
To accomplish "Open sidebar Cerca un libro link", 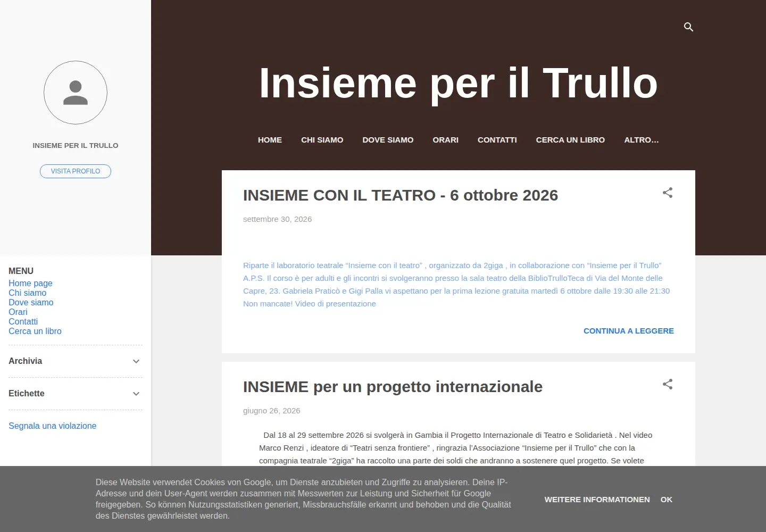I will pos(35,331).
